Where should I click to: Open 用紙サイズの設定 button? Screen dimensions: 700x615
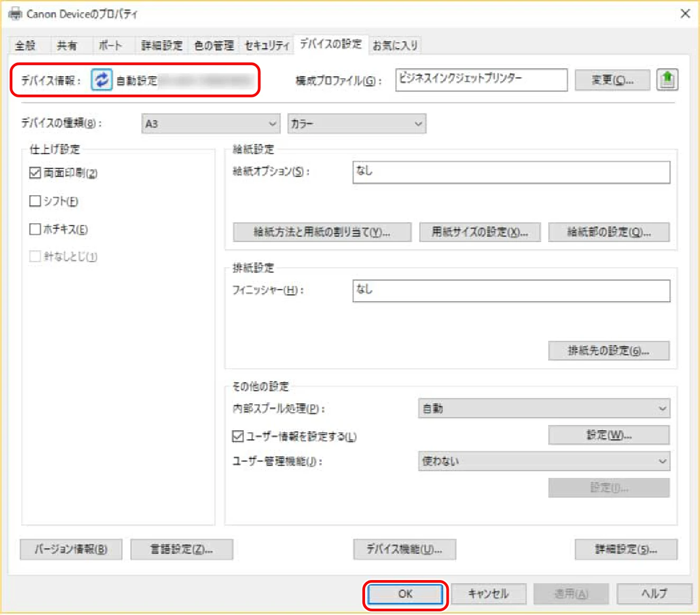(480, 232)
